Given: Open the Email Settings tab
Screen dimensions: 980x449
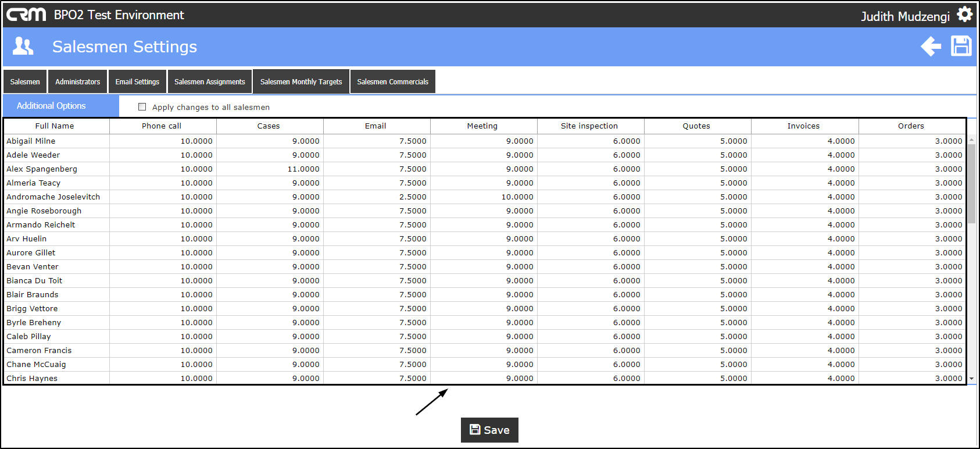Looking at the screenshot, I should pos(137,82).
